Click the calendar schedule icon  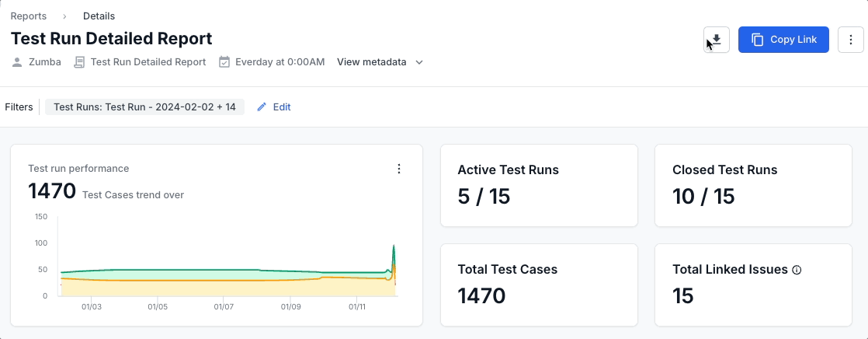224,62
